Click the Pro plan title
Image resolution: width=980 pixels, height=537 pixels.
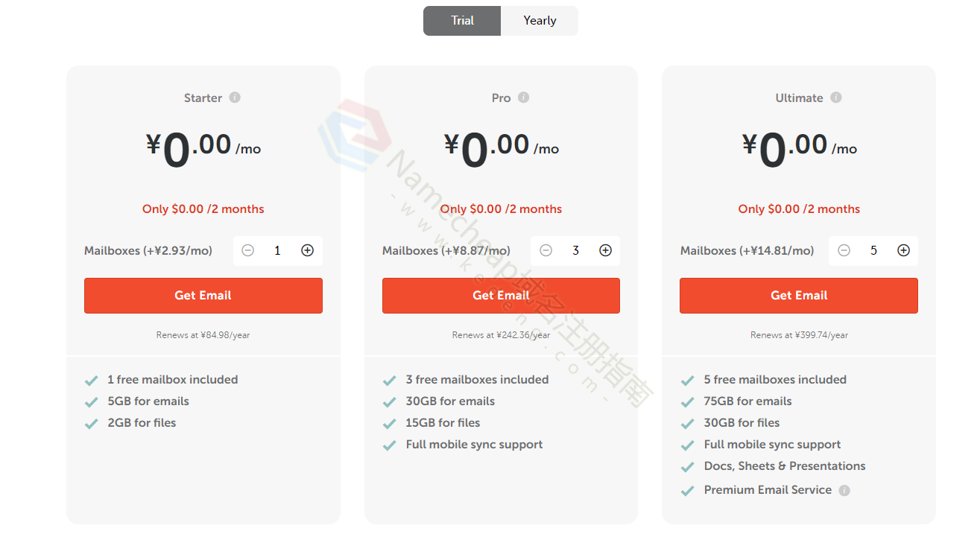point(501,98)
